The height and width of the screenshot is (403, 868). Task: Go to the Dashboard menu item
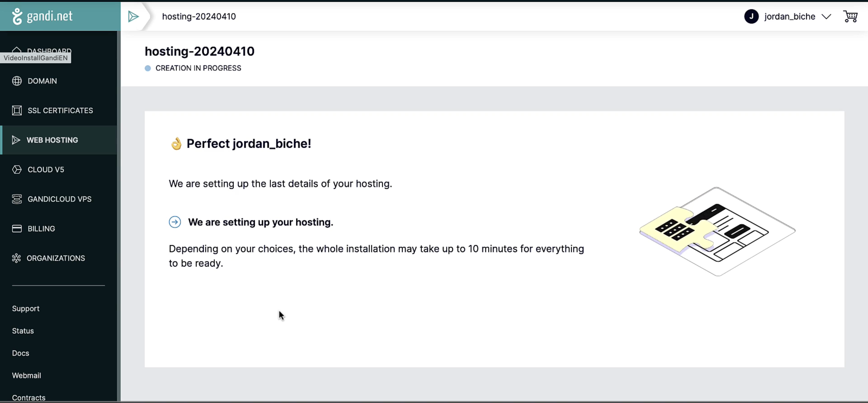pos(49,51)
